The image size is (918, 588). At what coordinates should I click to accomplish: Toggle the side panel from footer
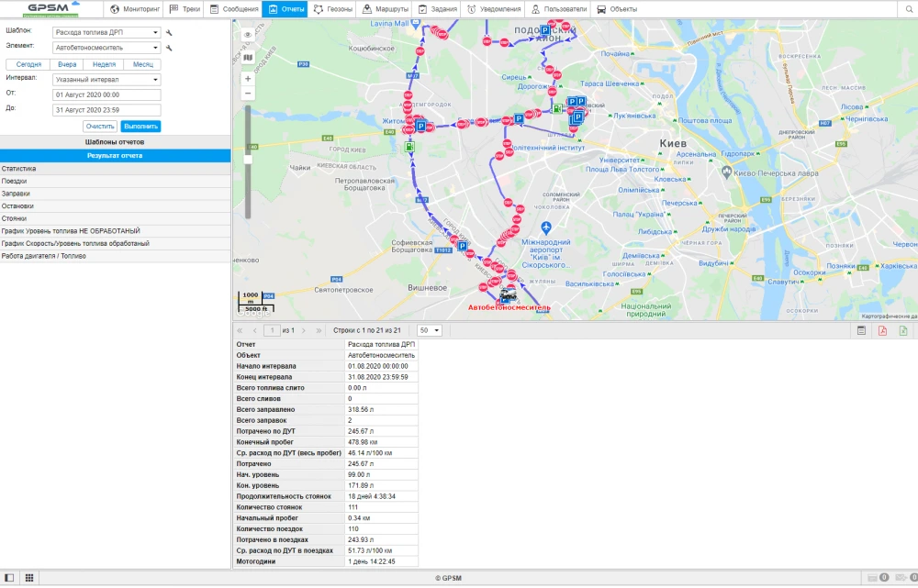(x=10, y=578)
